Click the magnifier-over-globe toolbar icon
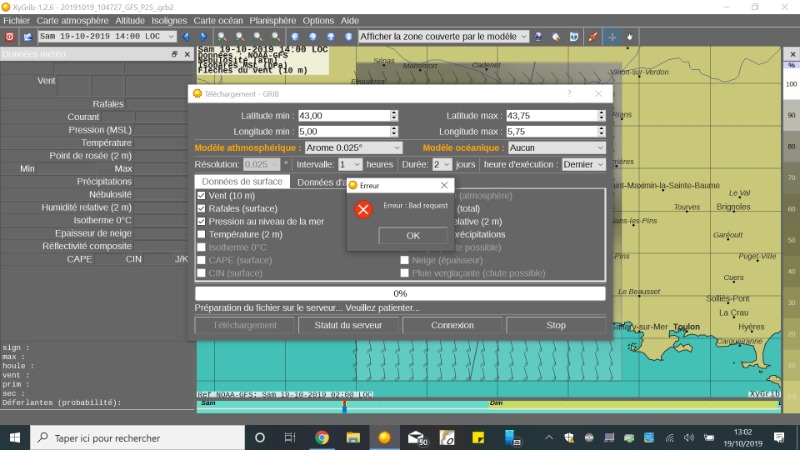 (556, 37)
